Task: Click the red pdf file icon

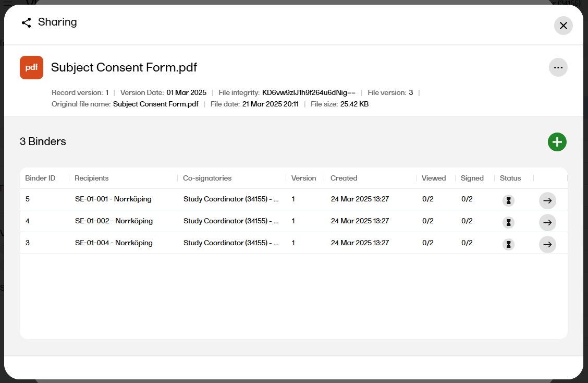Action: click(31, 67)
